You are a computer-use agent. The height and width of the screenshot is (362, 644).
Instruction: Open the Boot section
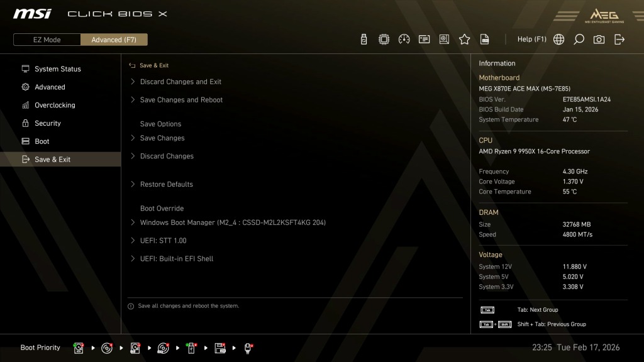tap(60, 141)
